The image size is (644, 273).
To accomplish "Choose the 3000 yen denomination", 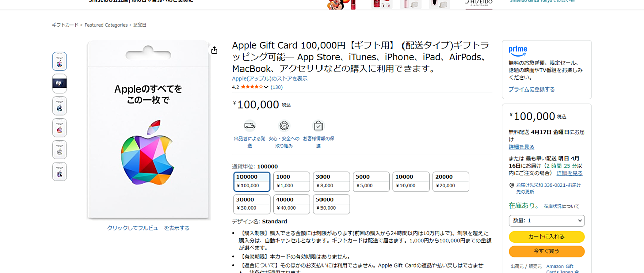I will click(332, 181).
